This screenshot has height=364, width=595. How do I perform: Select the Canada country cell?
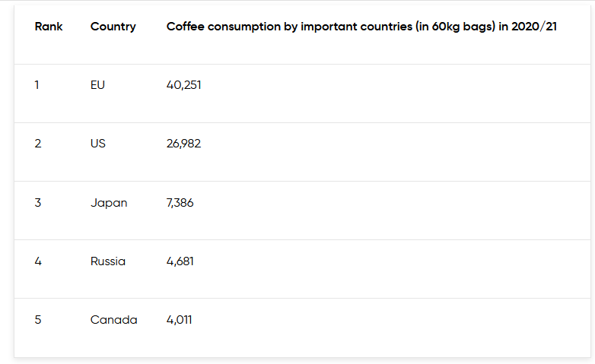click(x=113, y=320)
